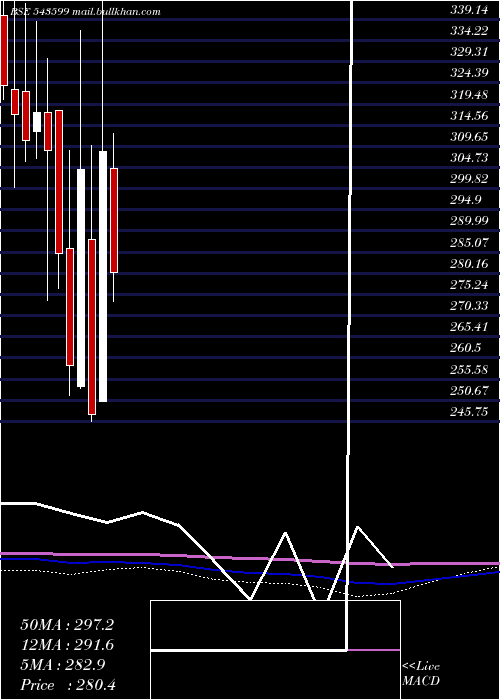Click the 314.56 price axis label
This screenshot has height=700, width=500.
pyautogui.click(x=469, y=116)
